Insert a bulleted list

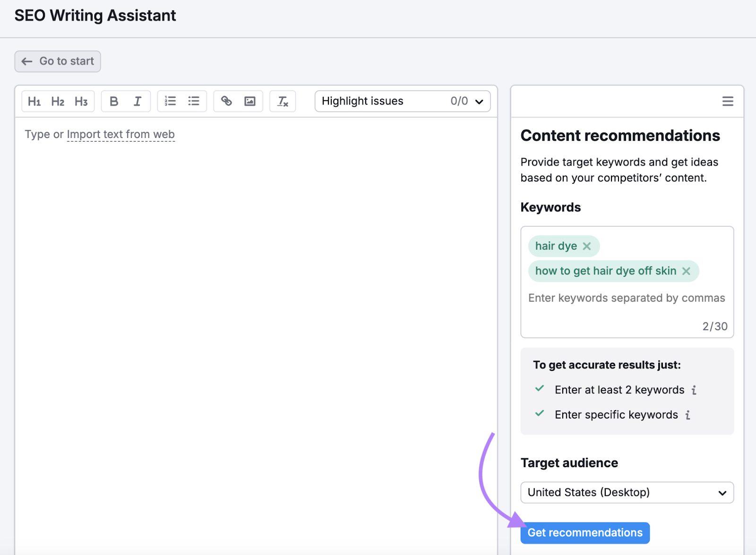[x=193, y=101]
